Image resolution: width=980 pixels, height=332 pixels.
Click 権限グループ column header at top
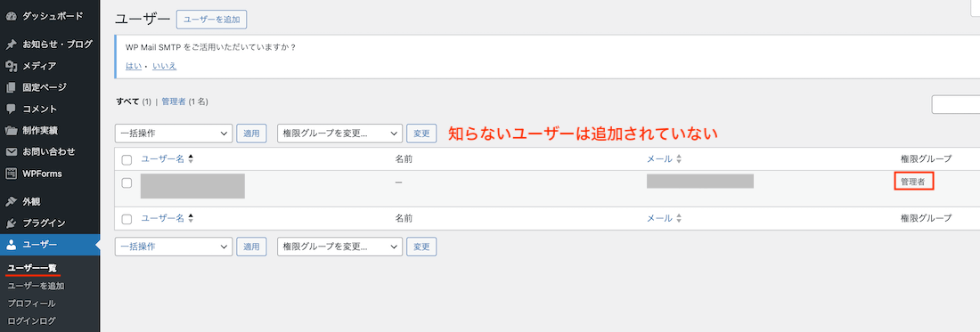(x=927, y=159)
